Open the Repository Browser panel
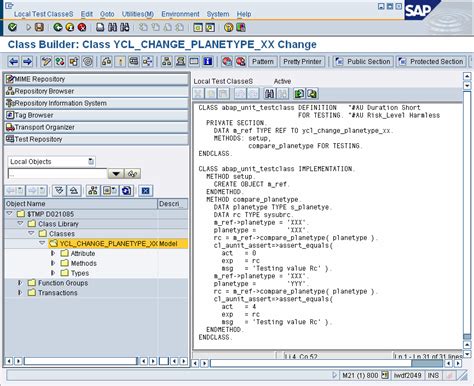This screenshot has height=386, width=474. (97, 91)
